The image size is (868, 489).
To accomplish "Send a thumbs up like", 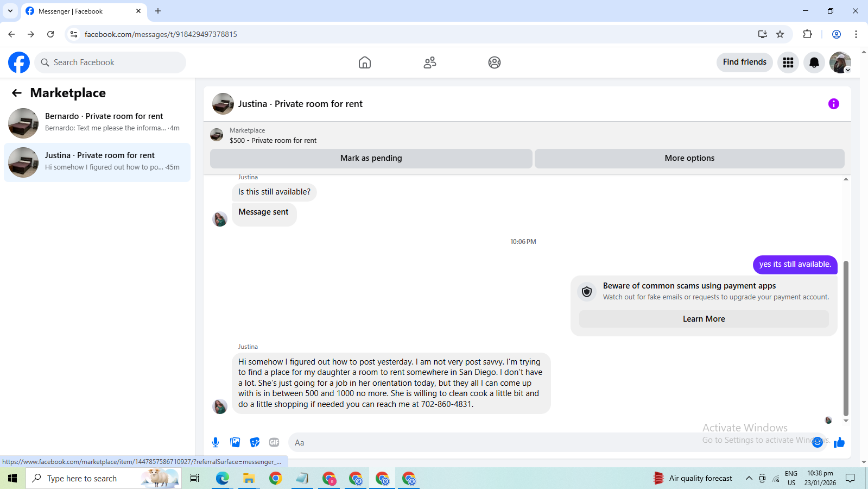I will click(839, 442).
